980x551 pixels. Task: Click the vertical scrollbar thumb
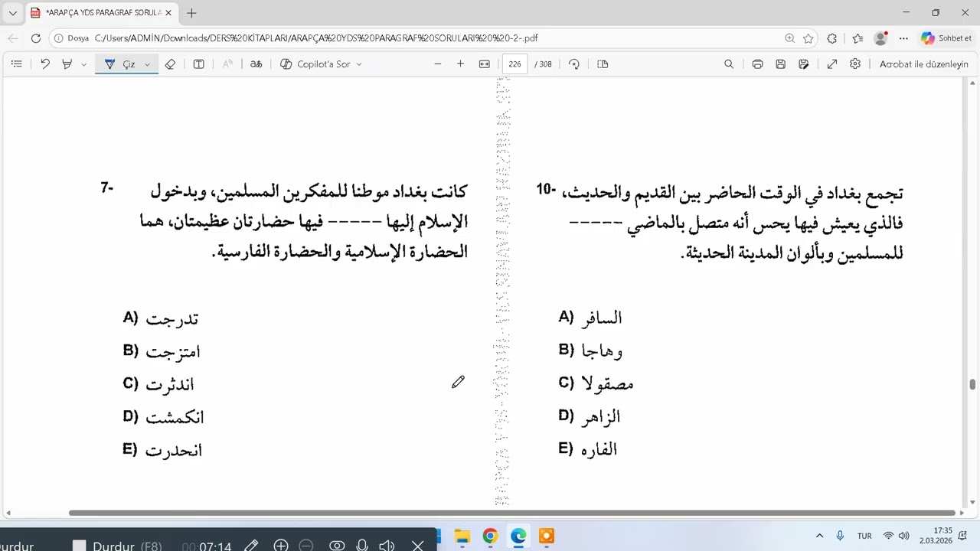[972, 384]
